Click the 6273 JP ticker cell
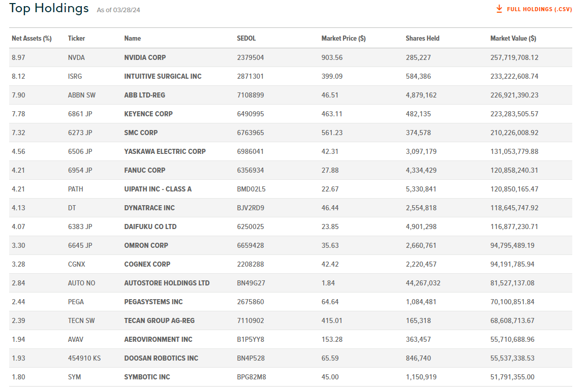Image resolution: width=588 pixels, height=387 pixels. (80, 133)
